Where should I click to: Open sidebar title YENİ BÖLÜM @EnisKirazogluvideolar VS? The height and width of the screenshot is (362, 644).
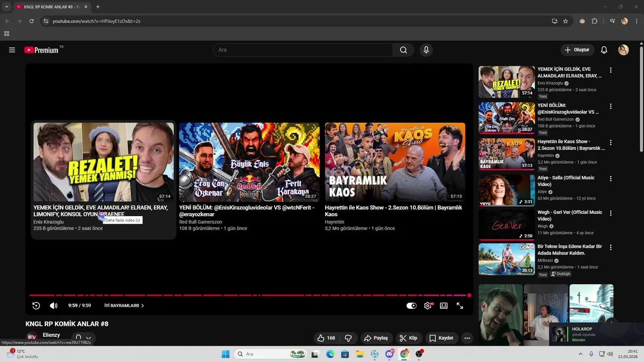(569, 109)
